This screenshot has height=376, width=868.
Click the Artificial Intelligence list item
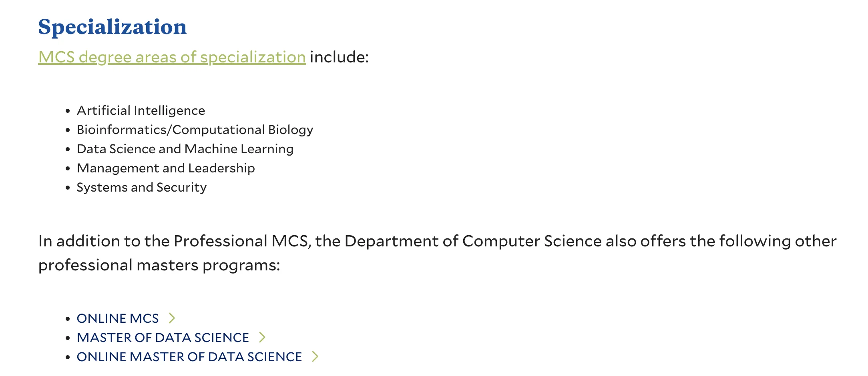[x=141, y=110]
